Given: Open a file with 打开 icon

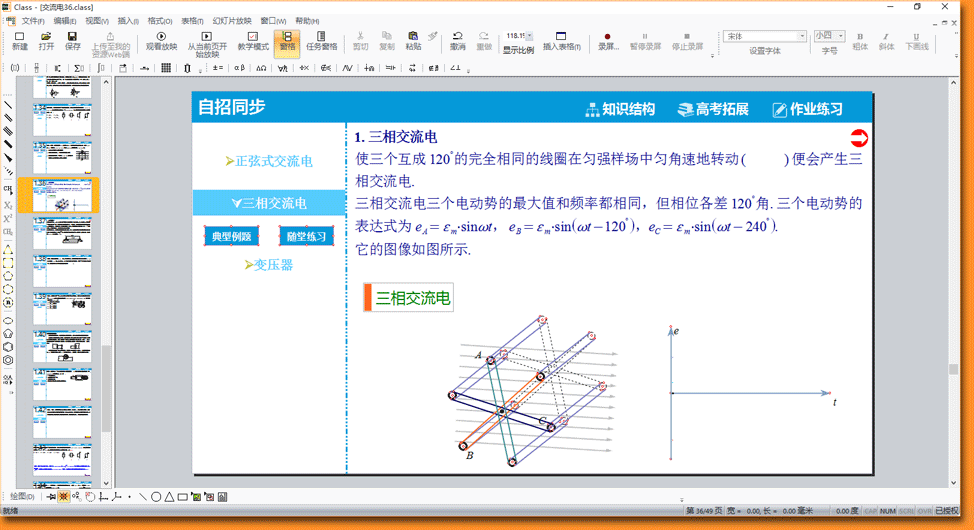Looking at the screenshot, I should (x=46, y=41).
